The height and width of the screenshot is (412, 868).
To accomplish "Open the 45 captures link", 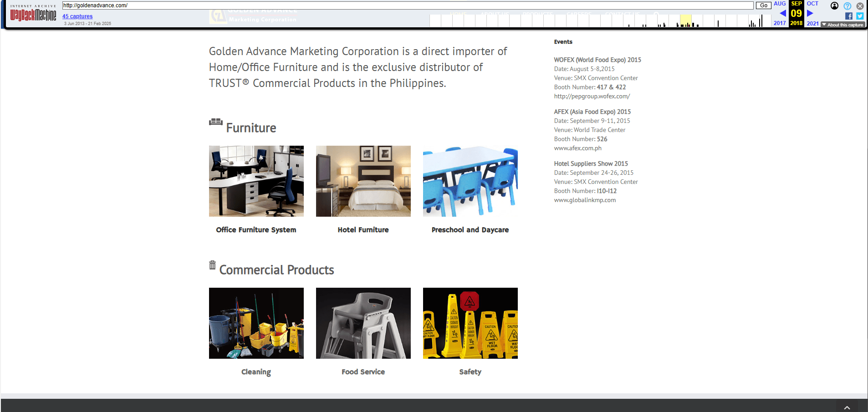I will 77,16.
